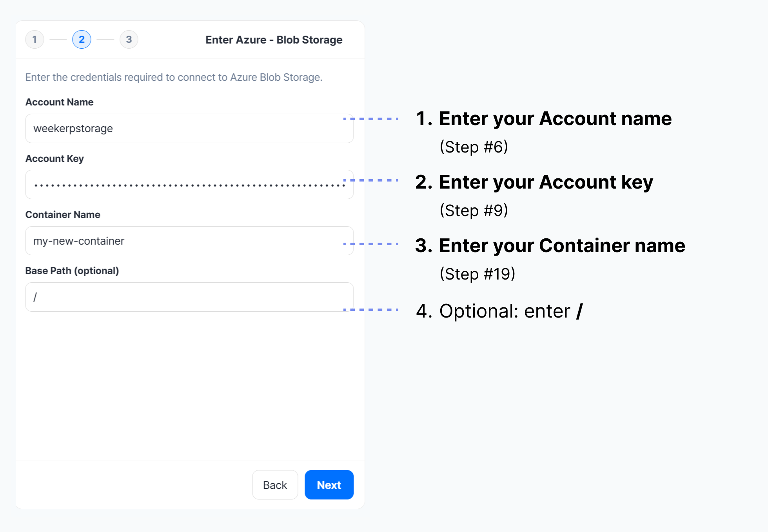Click the blue Next button
The width and height of the screenshot is (768, 532).
(329, 485)
